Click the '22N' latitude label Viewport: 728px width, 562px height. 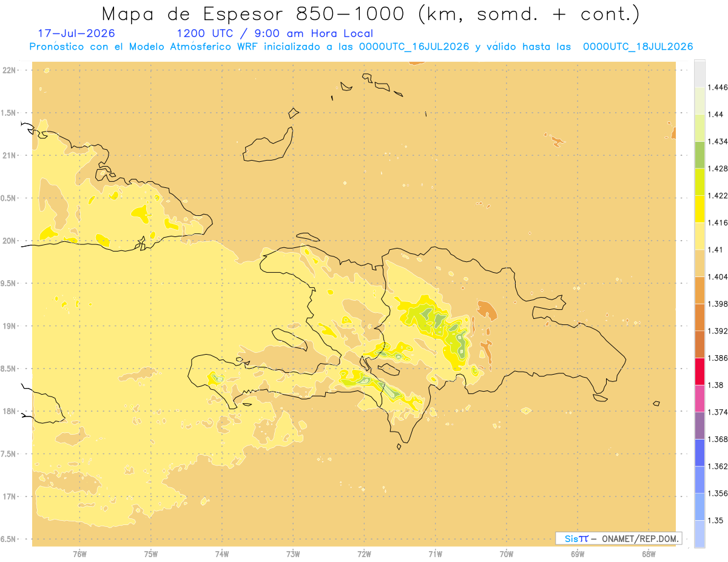8,70
